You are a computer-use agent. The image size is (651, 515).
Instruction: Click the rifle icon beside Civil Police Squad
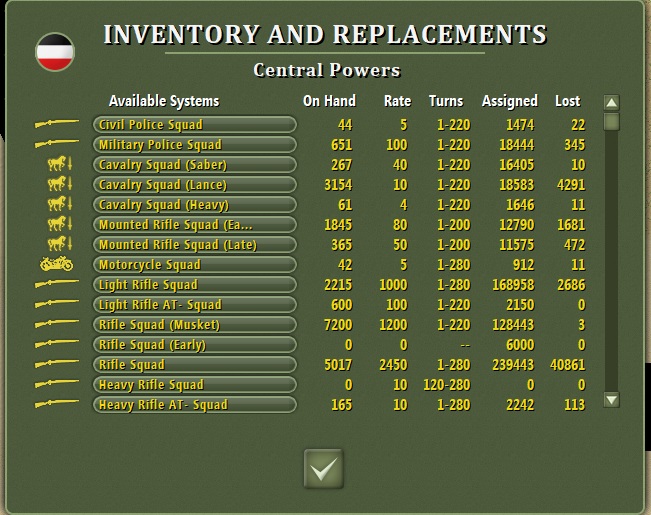(x=56, y=123)
